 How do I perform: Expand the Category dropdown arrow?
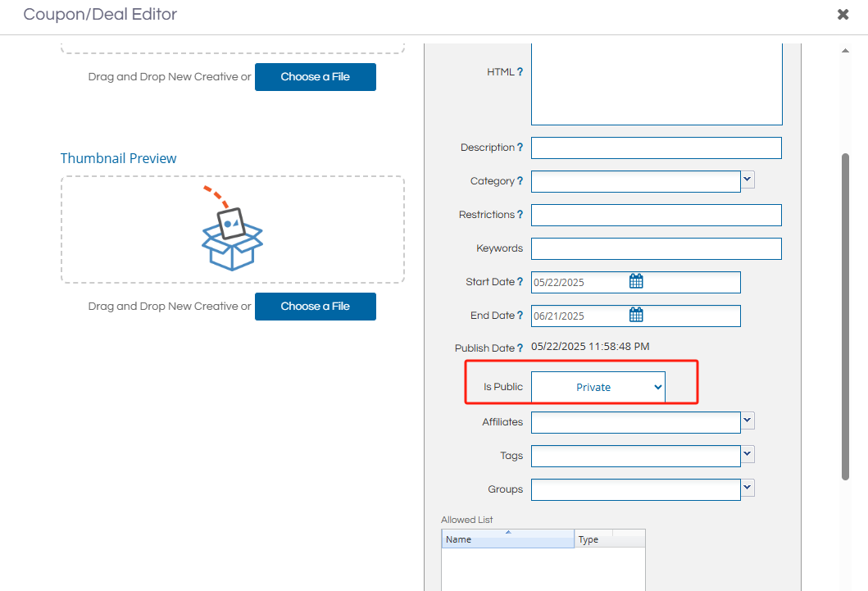click(748, 180)
